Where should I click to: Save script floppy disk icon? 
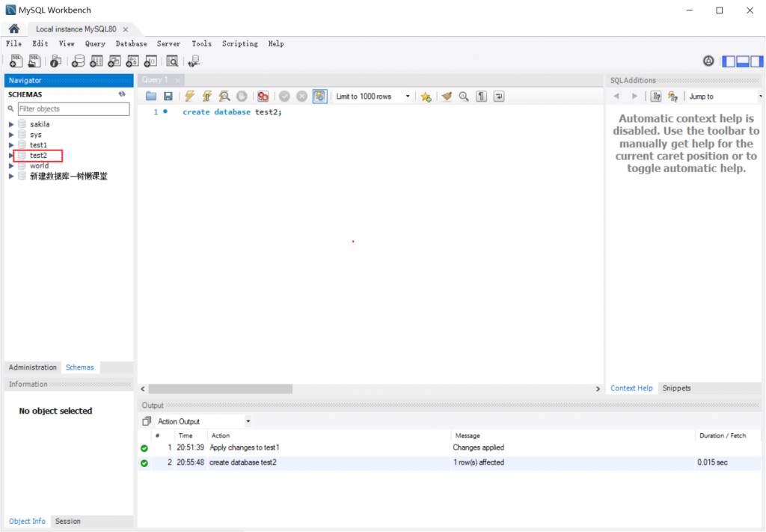tap(168, 97)
